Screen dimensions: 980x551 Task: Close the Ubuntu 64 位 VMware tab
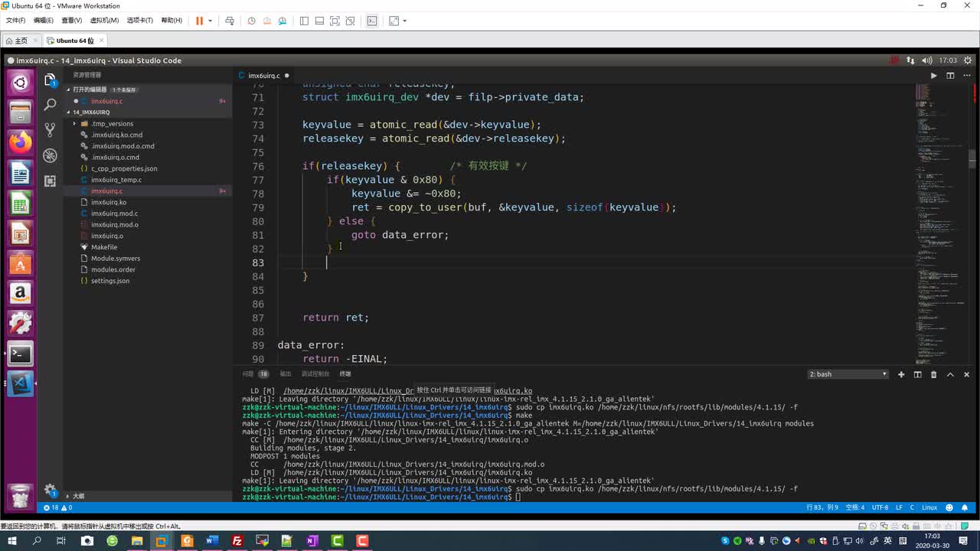coord(102,41)
